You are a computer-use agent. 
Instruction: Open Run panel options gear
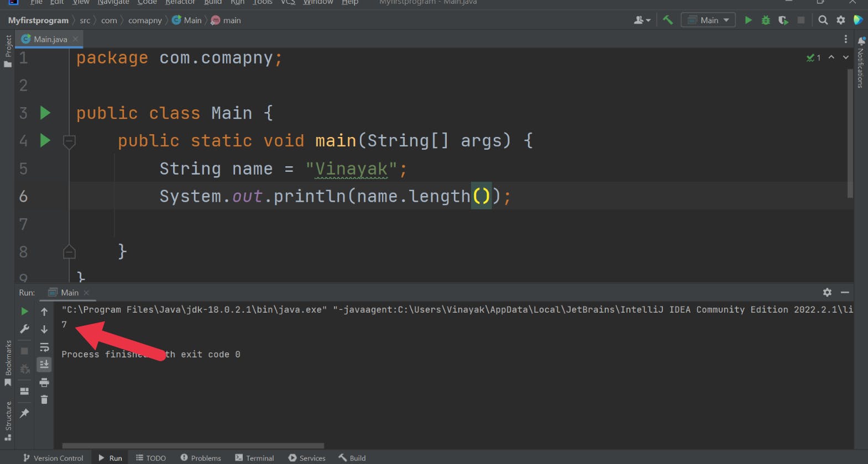827,292
